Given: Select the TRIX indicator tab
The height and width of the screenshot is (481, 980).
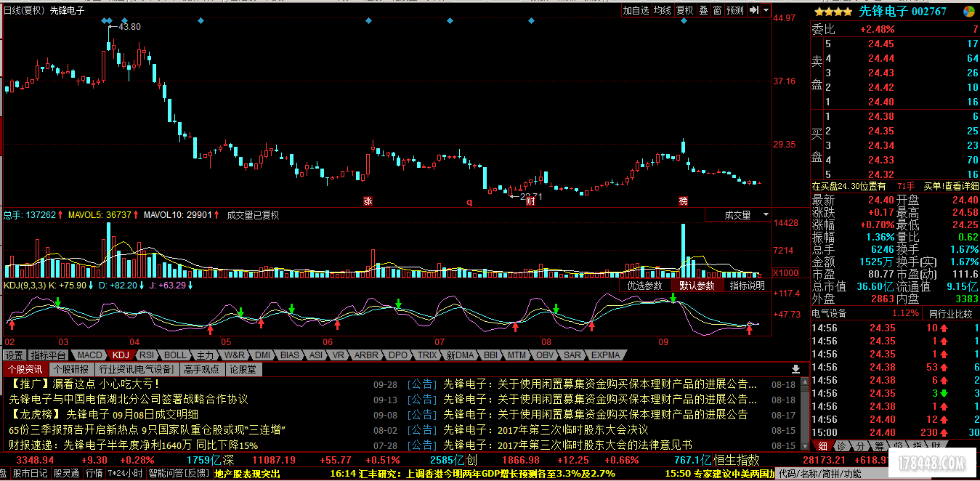Looking at the screenshot, I should (x=427, y=355).
